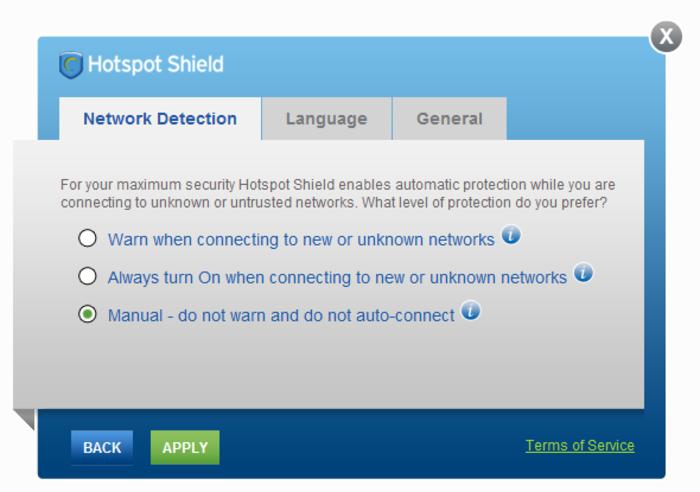Click info icon beside Always turn On option
The image size is (700, 492).
coord(583,273)
